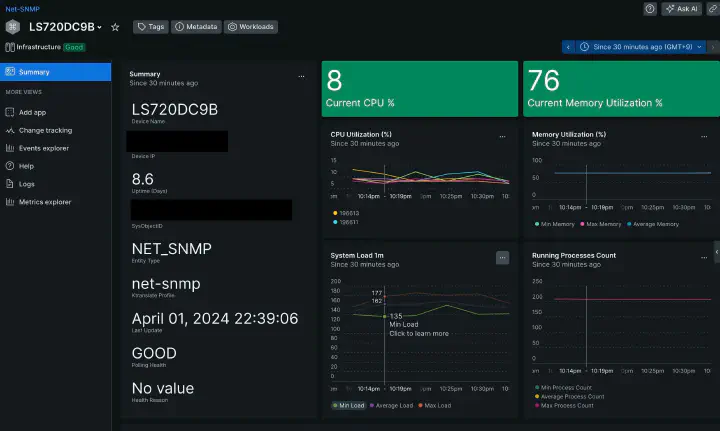The height and width of the screenshot is (431, 720).
Task: Favorite LS720DC9B with the star icon
Action: click(115, 28)
